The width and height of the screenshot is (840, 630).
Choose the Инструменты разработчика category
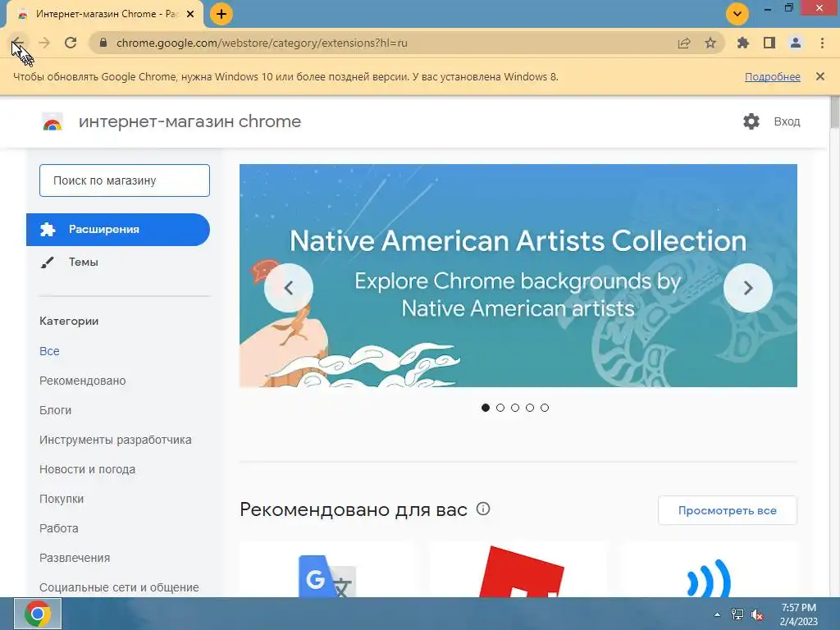click(x=115, y=440)
